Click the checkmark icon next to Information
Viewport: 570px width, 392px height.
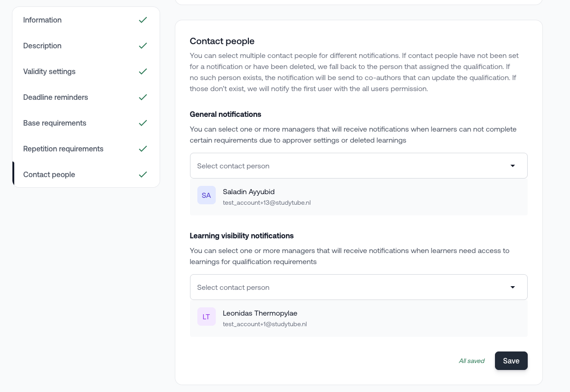[x=143, y=20]
